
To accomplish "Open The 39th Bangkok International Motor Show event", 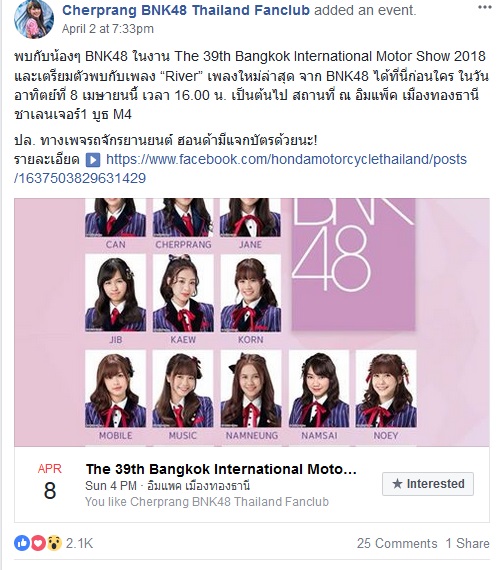I will click(221, 469).
